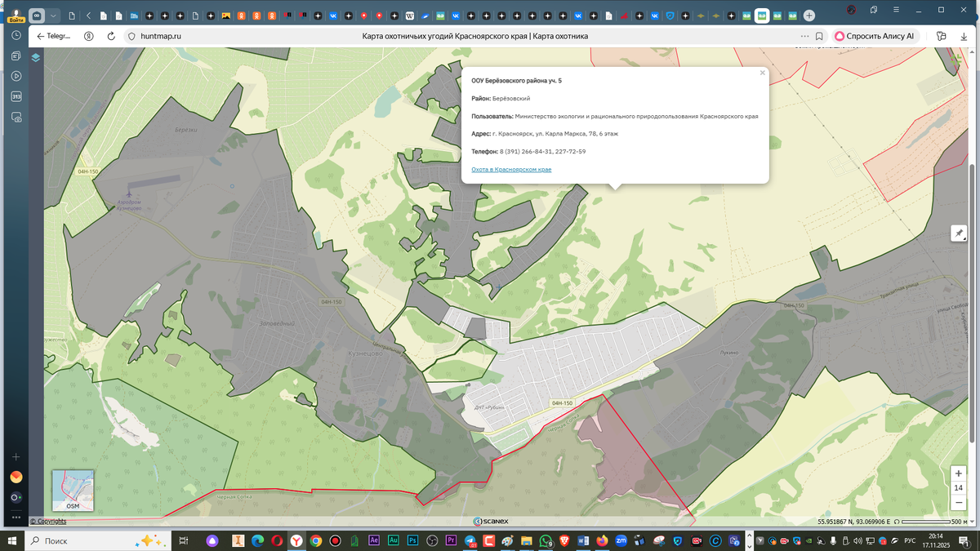Click 'Спросить Алису AI' button

875,36
